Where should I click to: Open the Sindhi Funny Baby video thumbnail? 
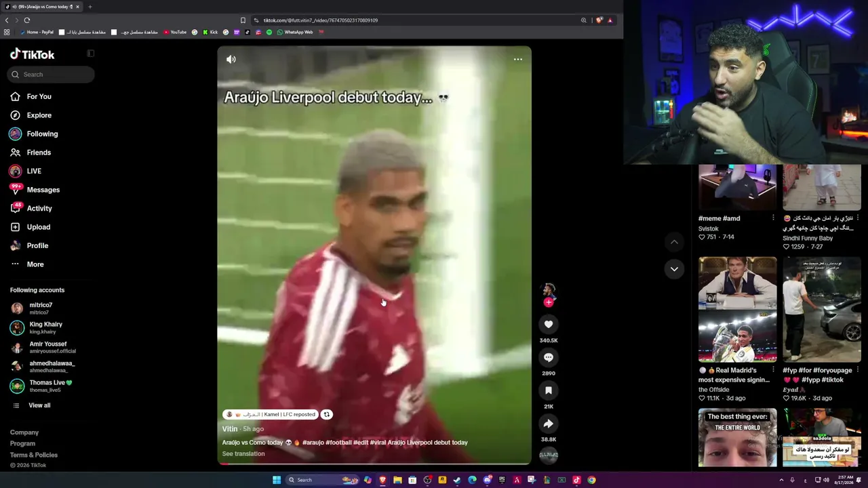click(x=821, y=187)
